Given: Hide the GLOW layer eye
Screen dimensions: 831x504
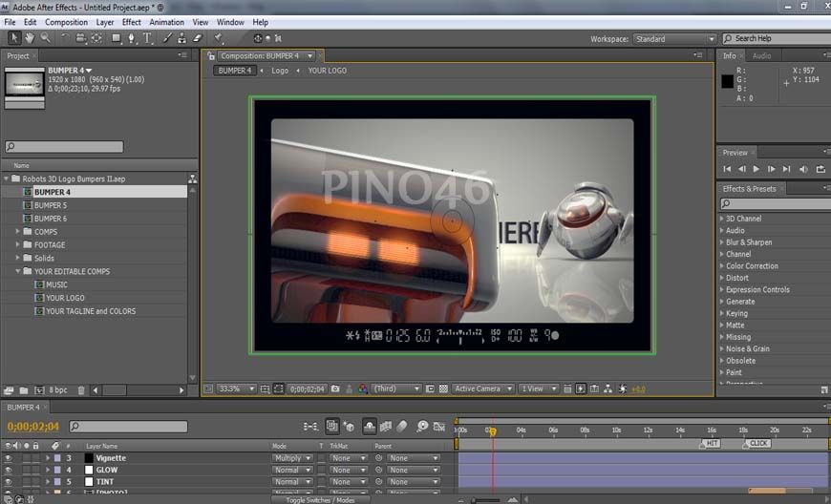Looking at the screenshot, I should click(8, 471).
